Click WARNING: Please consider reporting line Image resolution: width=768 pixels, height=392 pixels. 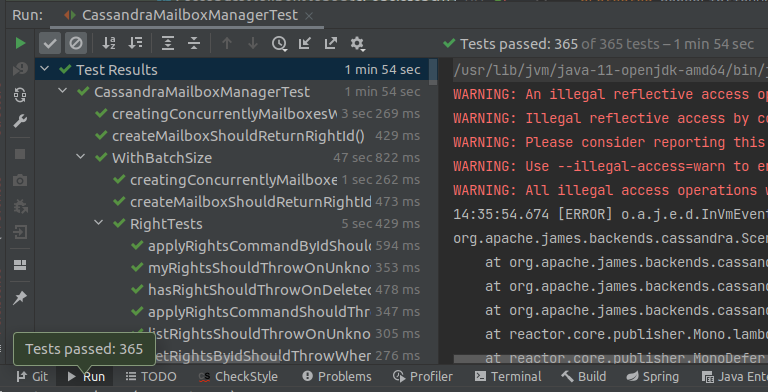click(x=610, y=142)
